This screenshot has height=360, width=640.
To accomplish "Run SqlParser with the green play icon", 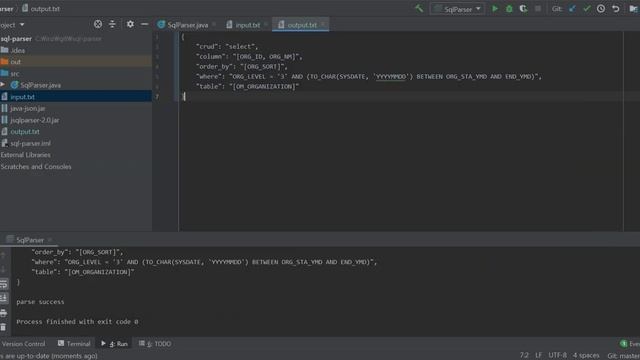I will (x=495, y=9).
